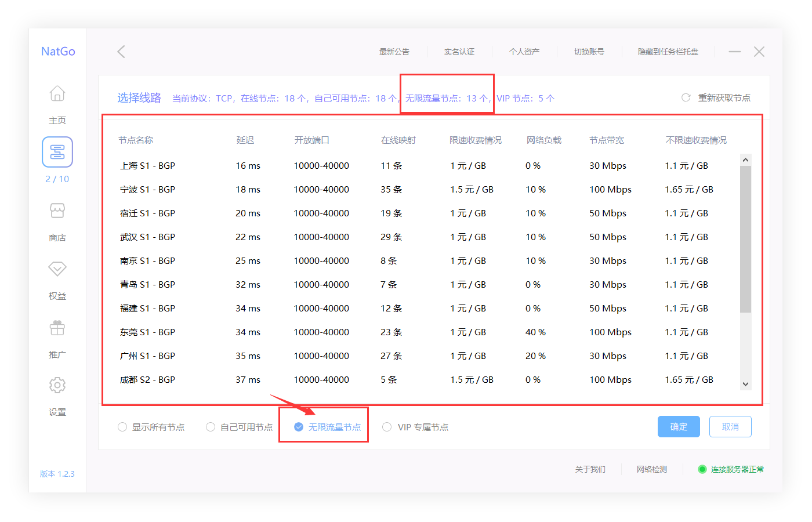Image resolution: width=812 pixels, height=522 pixels.
Task: Click 隐藏到任务栏托盘
Action: click(x=668, y=52)
